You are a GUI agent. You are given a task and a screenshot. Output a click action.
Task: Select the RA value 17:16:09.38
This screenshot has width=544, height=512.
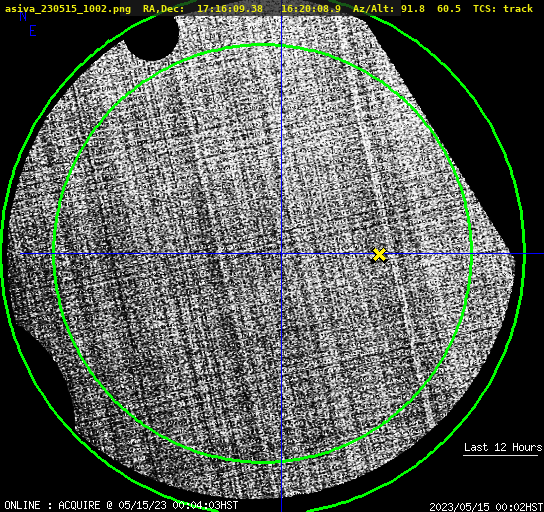230,8
